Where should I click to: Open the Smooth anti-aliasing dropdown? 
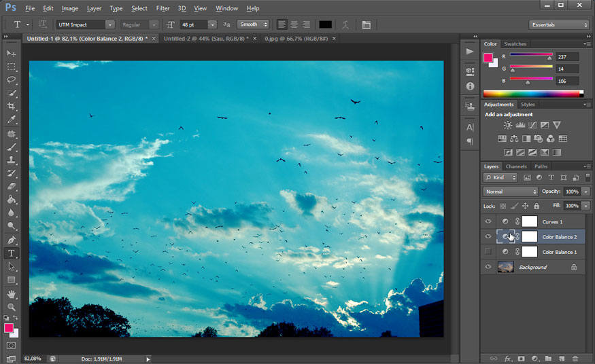tap(253, 24)
